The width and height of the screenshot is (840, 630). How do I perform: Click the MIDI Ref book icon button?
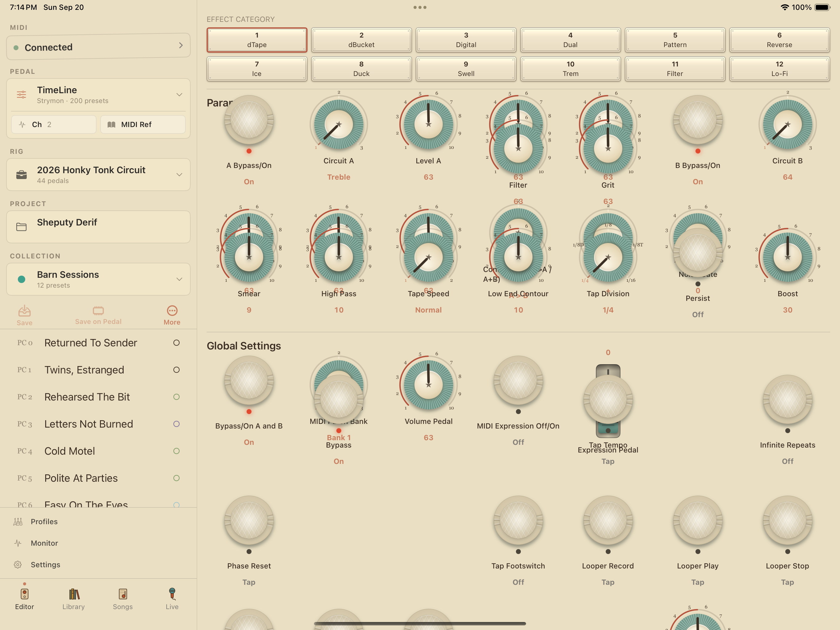tap(143, 125)
